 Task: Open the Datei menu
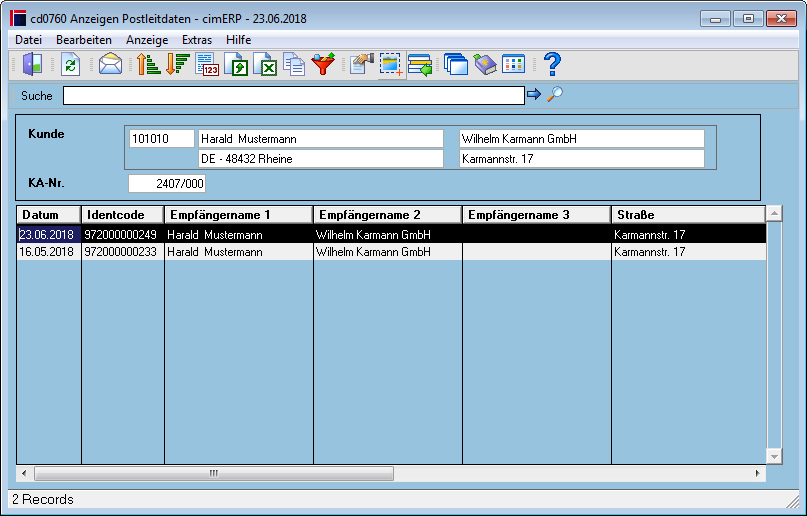click(28, 40)
